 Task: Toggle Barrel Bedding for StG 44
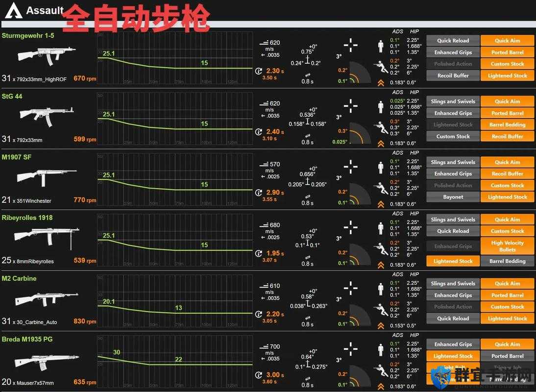coord(507,125)
